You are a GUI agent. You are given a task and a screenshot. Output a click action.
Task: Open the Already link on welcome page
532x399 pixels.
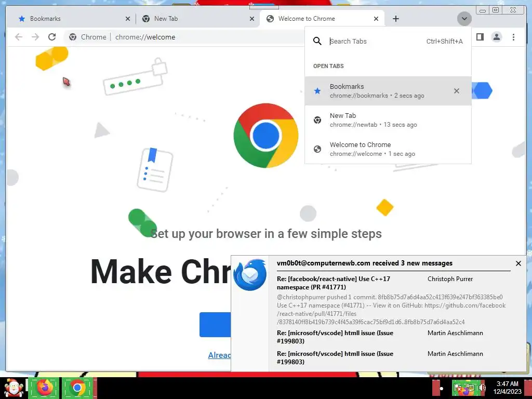point(219,355)
